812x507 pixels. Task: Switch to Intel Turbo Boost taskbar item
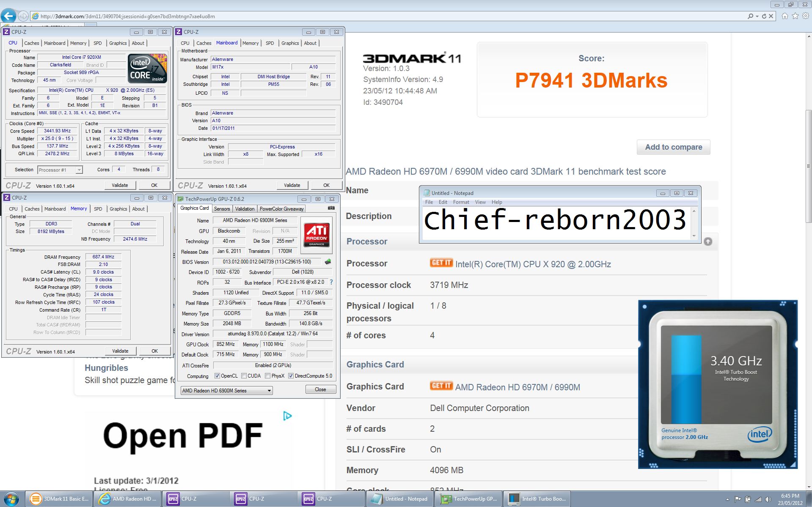537,499
